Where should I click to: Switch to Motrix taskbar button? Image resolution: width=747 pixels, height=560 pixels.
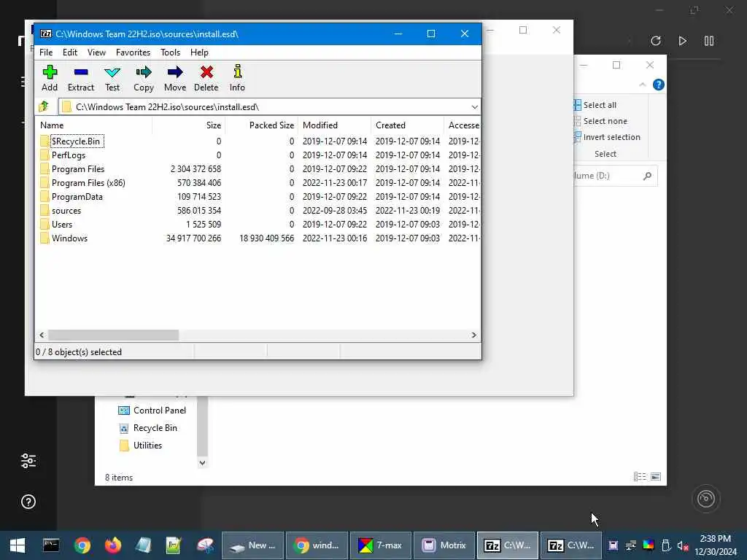click(444, 545)
